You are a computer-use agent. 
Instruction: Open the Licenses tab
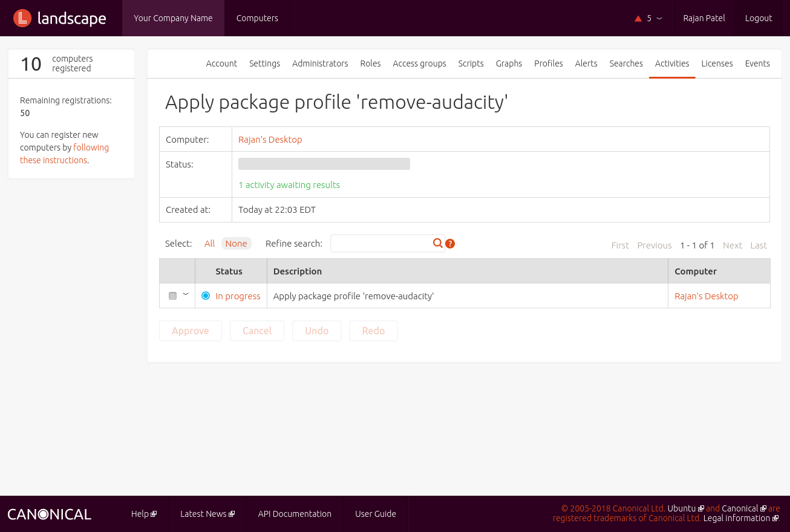coord(717,63)
